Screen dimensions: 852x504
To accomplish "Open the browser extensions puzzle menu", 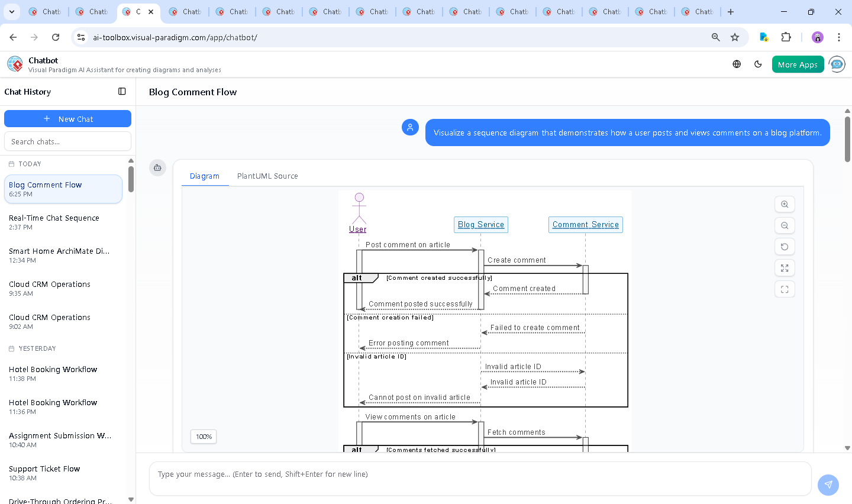I will [786, 37].
